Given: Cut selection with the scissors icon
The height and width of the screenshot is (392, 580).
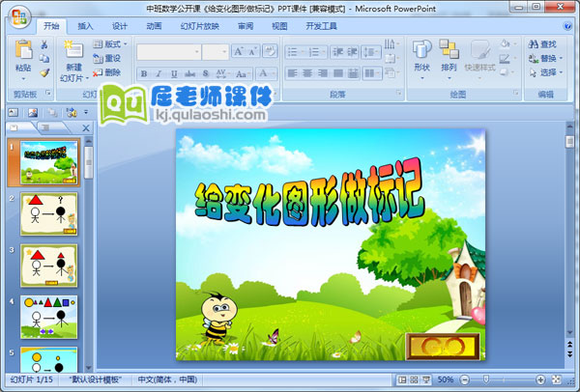Looking at the screenshot, I should click(44, 44).
